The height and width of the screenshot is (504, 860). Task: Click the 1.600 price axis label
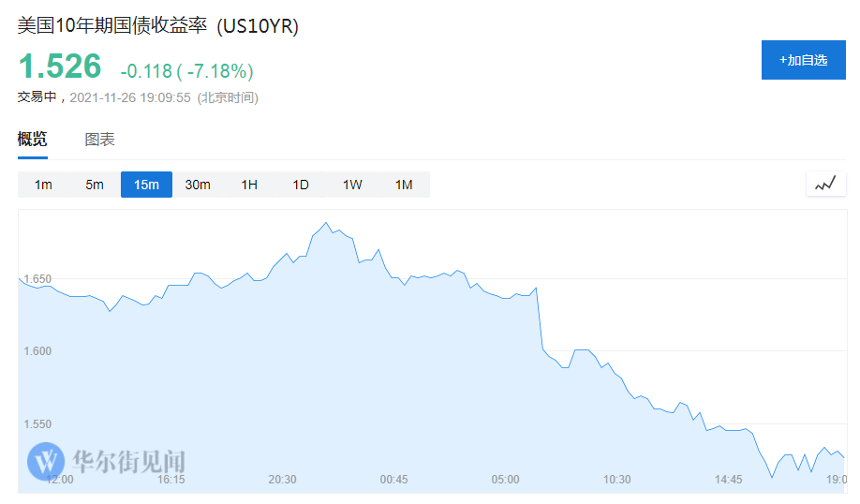pyautogui.click(x=38, y=351)
